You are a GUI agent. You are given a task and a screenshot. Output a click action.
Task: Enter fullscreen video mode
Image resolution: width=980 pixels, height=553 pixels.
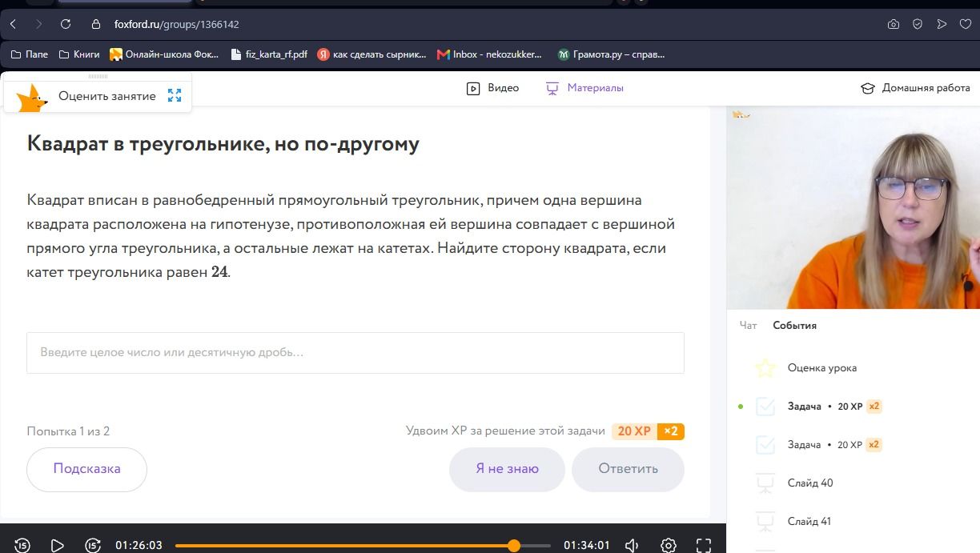click(704, 545)
